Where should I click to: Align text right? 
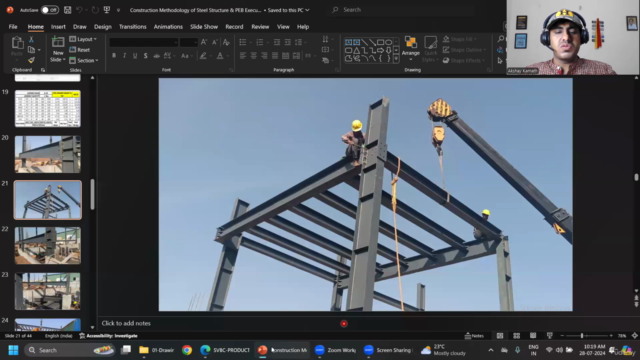coord(264,56)
